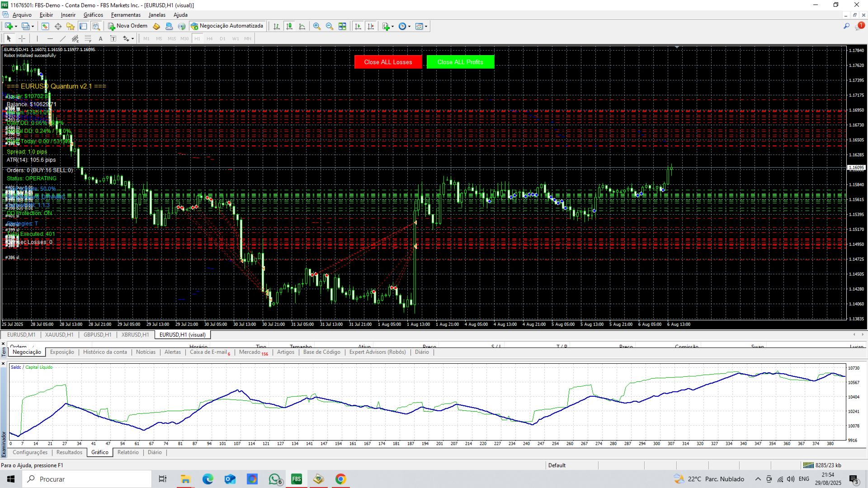Viewport: 868px width, 488px height.
Task: Zoom in on the chart
Action: tap(317, 26)
